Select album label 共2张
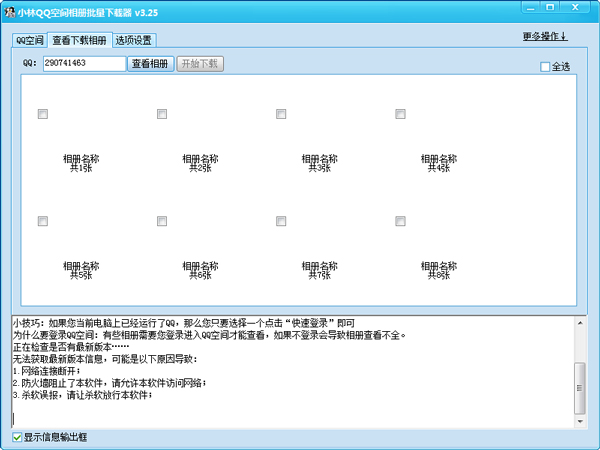The image size is (600, 450). click(200, 163)
